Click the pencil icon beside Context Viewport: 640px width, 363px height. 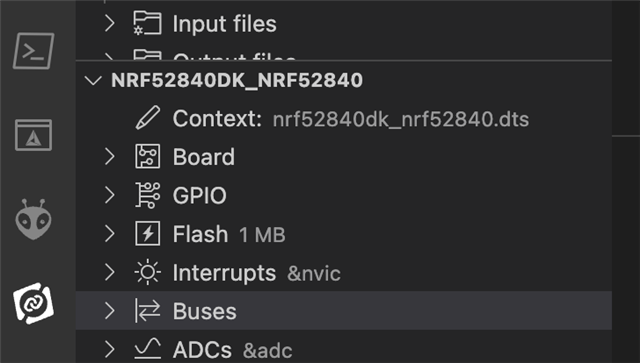pyautogui.click(x=147, y=118)
